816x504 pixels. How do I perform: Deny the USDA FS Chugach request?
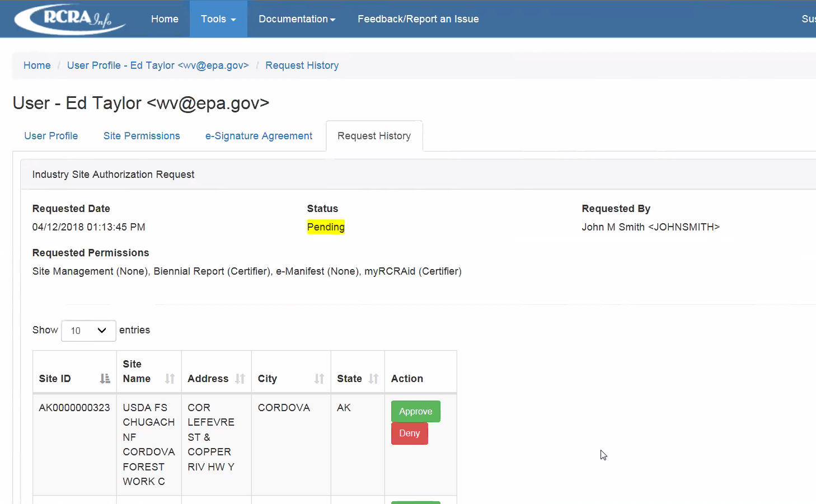409,434
